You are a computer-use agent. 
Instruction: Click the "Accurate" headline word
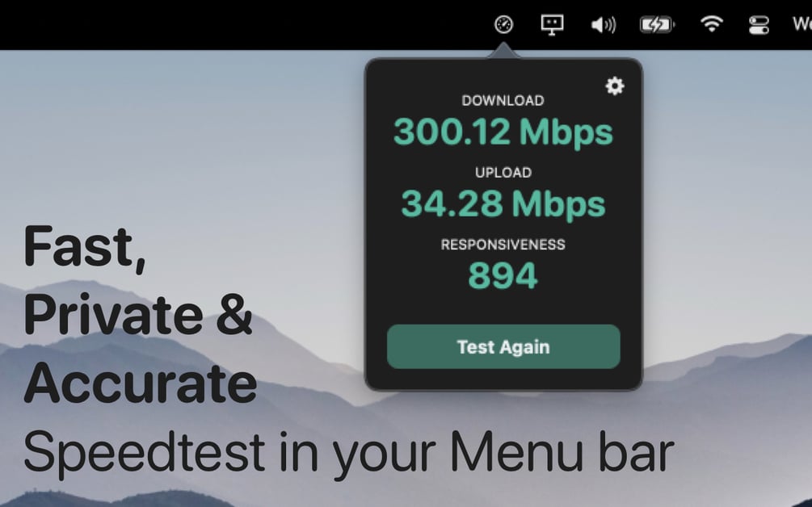click(x=141, y=383)
